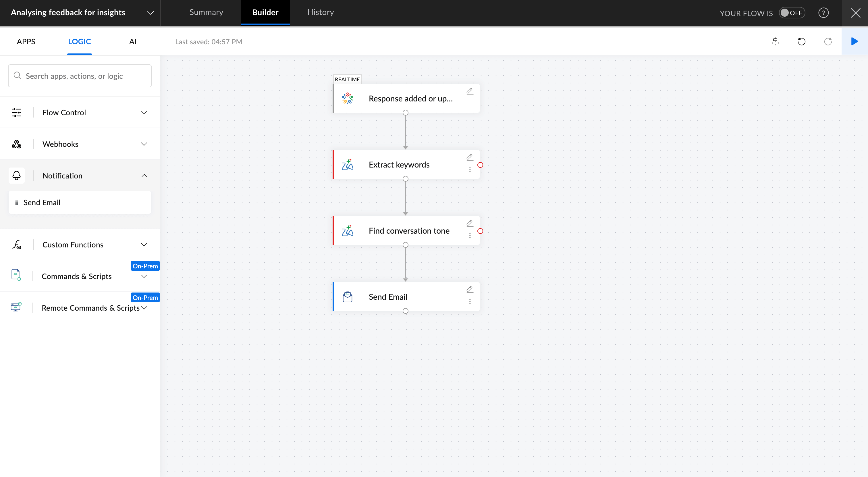The width and height of the screenshot is (868, 477).
Task: Click the auto-align flow layout icon
Action: 775,41
